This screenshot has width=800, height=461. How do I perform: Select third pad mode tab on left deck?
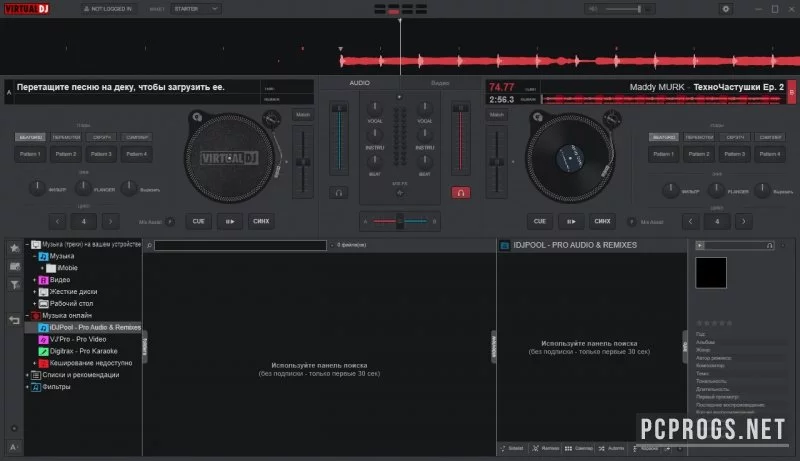point(102,137)
